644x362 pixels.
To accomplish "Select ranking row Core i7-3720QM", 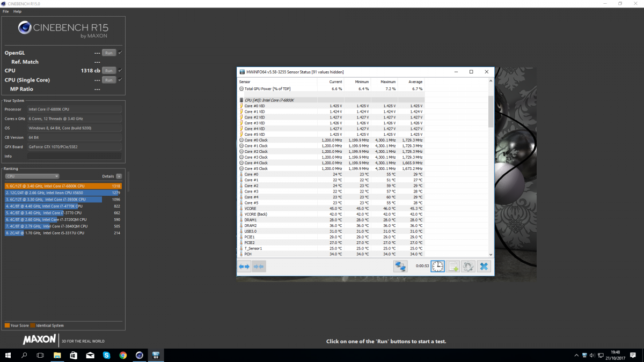I will (63, 219).
